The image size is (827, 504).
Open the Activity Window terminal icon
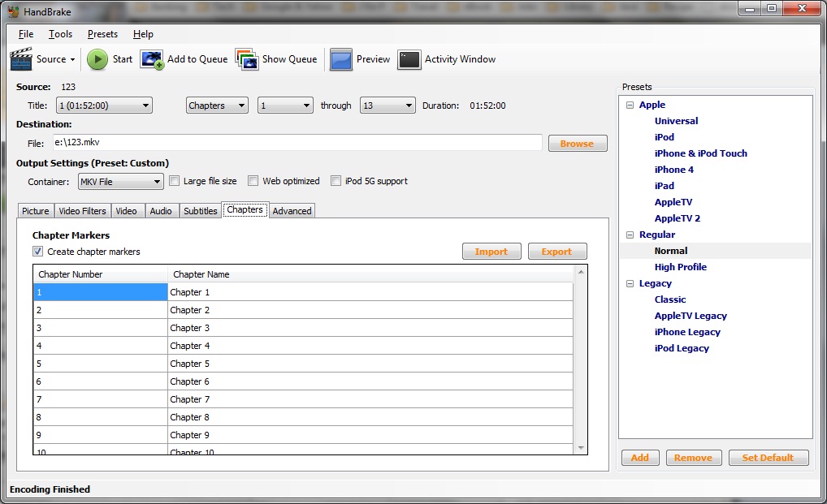tap(409, 59)
